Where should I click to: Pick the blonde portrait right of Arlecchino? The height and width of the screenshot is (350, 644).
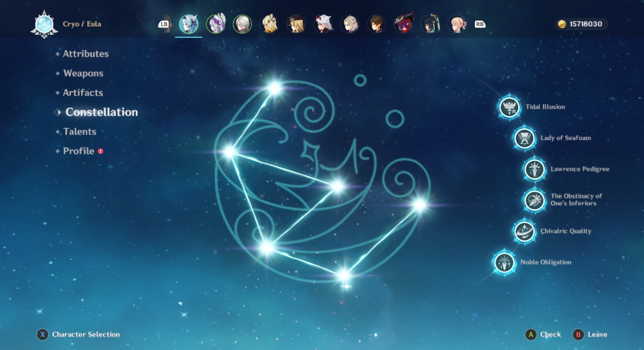(269, 24)
